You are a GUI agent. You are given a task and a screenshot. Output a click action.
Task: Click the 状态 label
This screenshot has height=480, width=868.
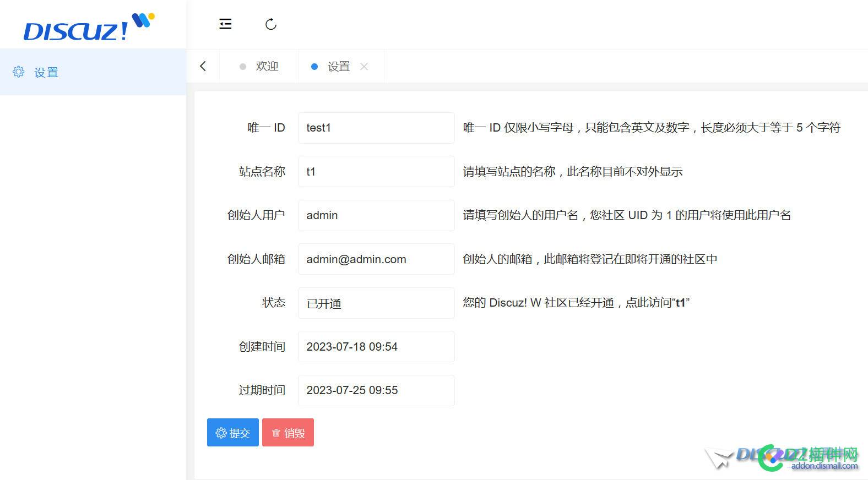(x=274, y=303)
